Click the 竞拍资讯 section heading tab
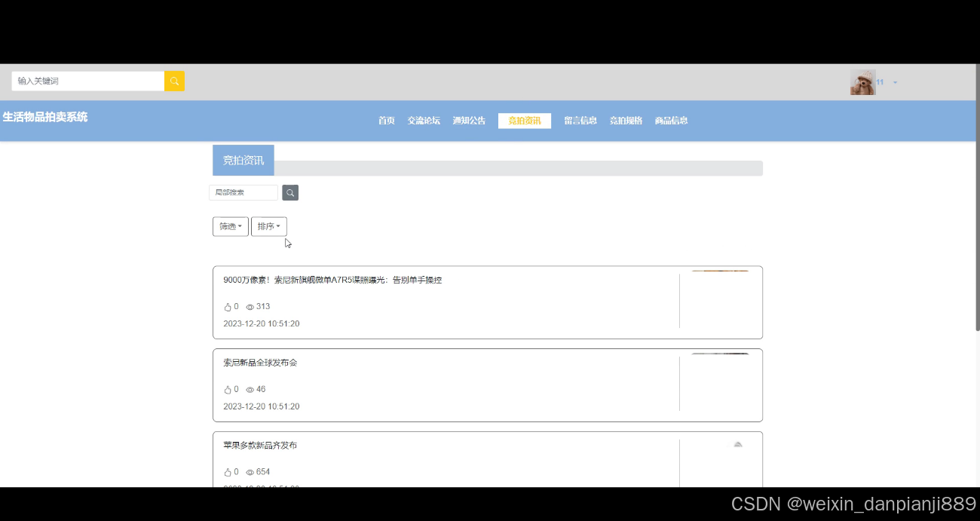The height and width of the screenshot is (521, 980). (243, 160)
